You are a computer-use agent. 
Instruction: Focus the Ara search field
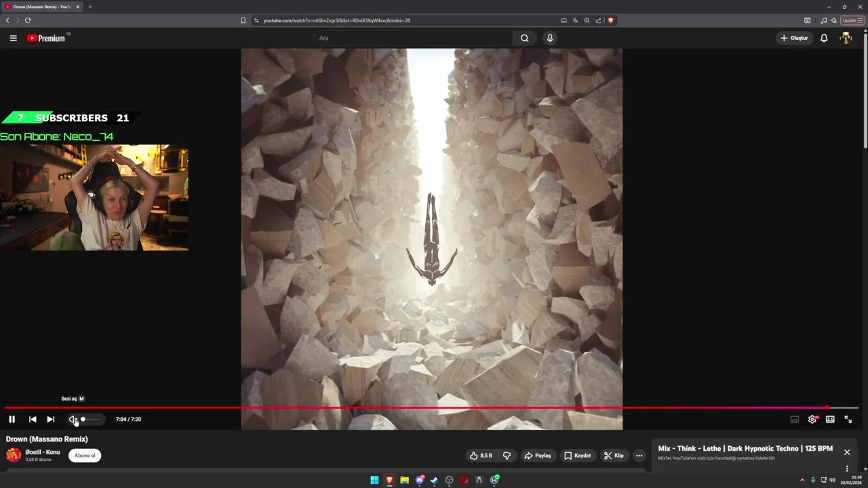413,38
